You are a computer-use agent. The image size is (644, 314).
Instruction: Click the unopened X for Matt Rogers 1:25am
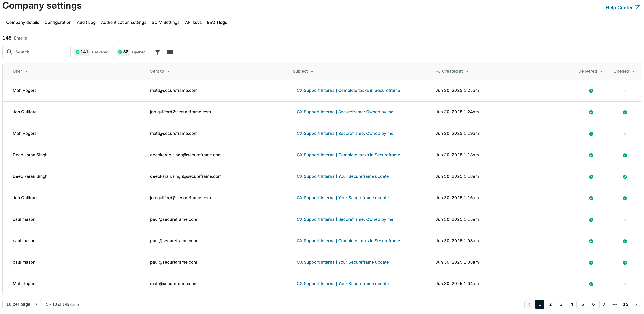coord(625,91)
